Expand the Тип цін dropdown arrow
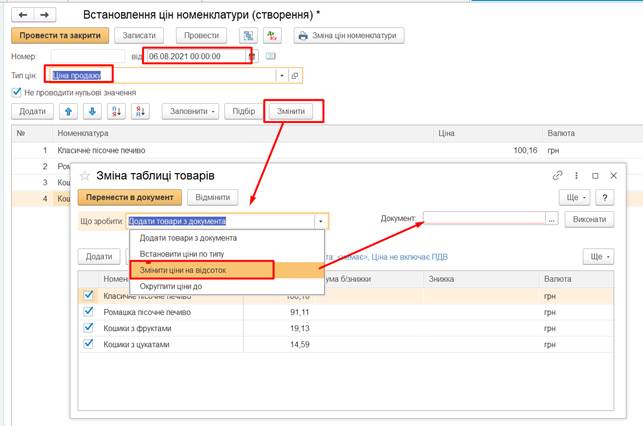This screenshot has width=643, height=426. [282, 75]
